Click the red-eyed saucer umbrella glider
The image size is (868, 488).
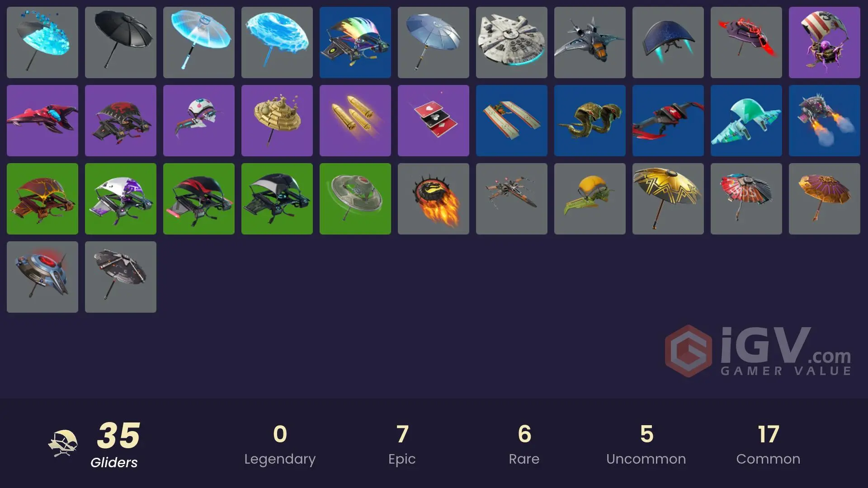point(42,277)
